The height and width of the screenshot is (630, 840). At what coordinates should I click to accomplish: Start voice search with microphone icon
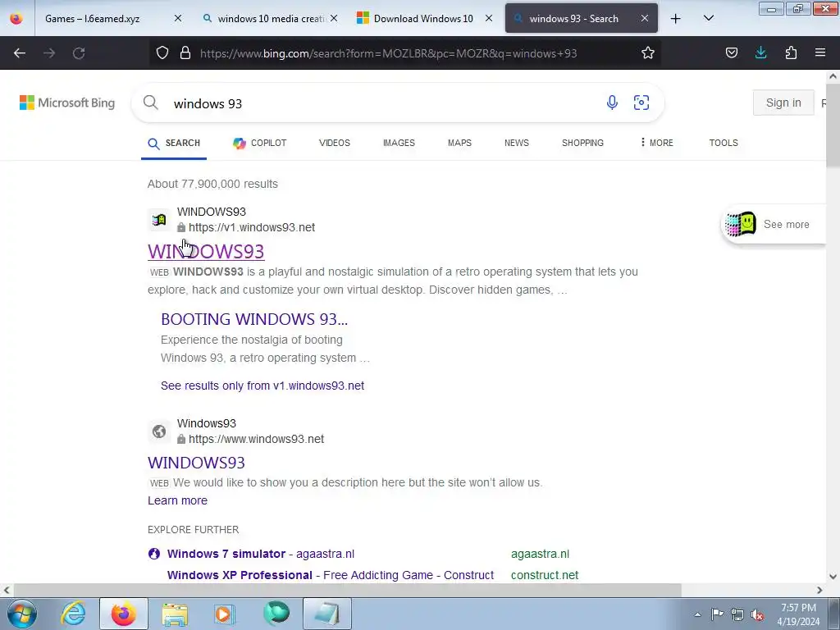click(612, 103)
